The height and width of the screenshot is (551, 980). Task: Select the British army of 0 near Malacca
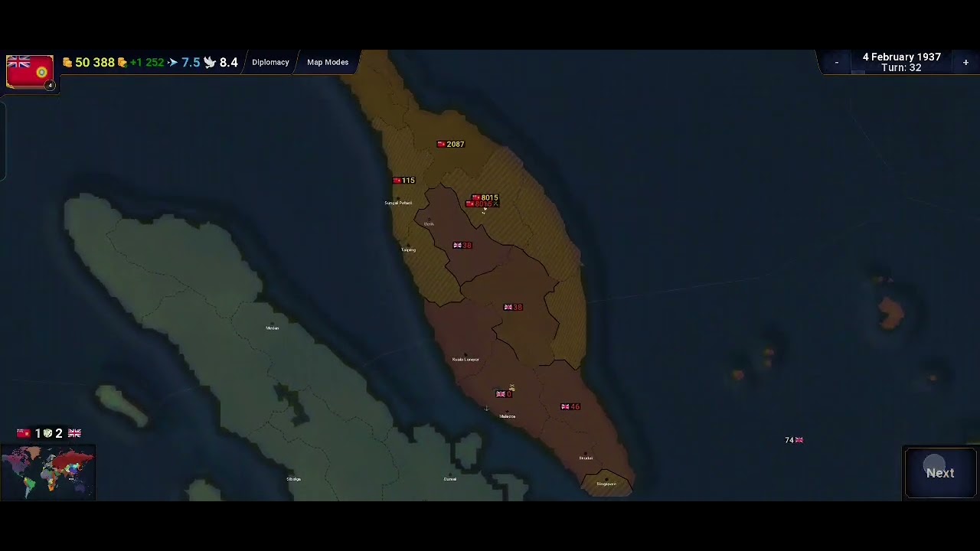tap(504, 394)
